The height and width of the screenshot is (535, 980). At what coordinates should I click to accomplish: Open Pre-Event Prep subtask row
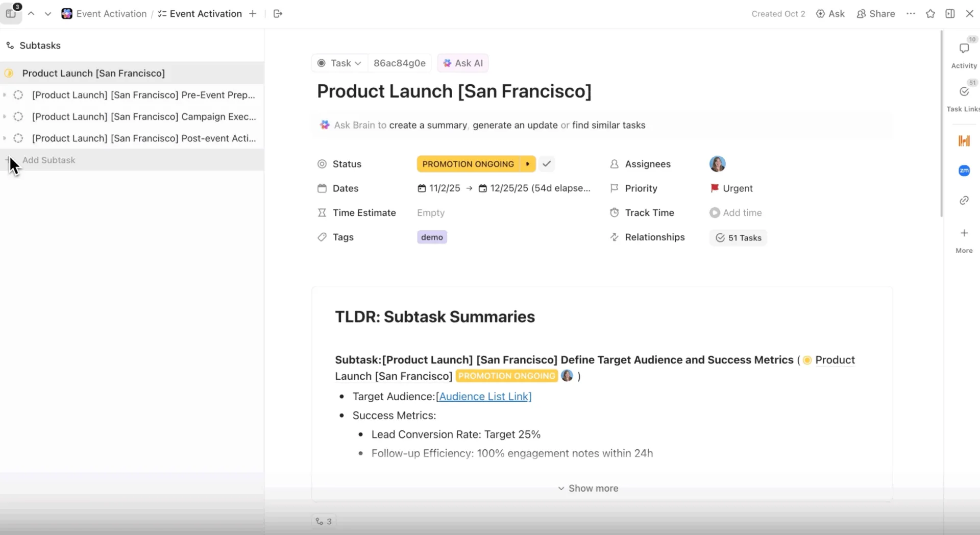click(x=143, y=95)
